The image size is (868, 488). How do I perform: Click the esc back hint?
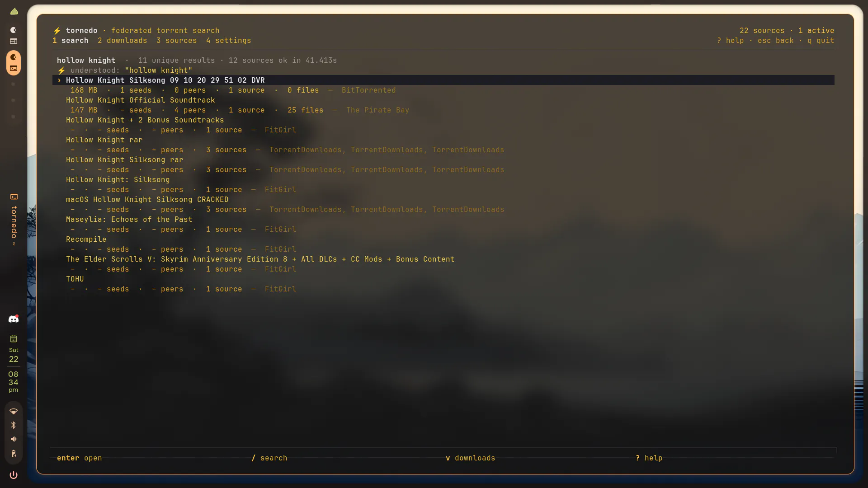(776, 41)
